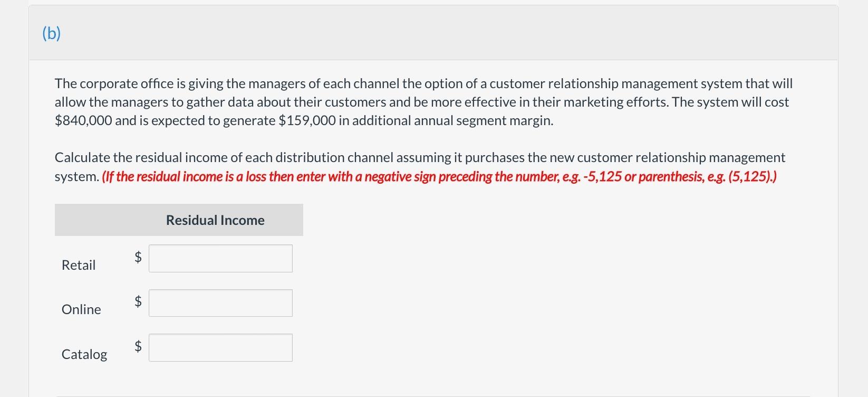Select the Online row label
Screen dimensions: 868x397
[81, 309]
